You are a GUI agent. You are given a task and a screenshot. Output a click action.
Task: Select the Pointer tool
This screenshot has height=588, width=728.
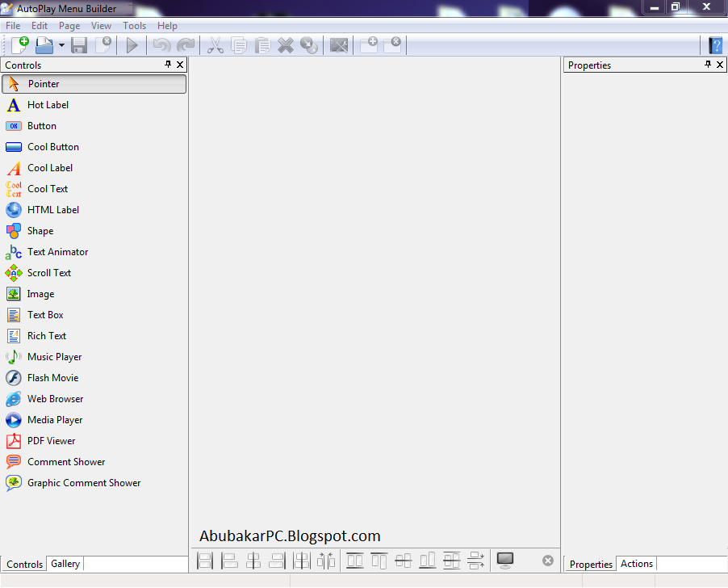point(44,83)
